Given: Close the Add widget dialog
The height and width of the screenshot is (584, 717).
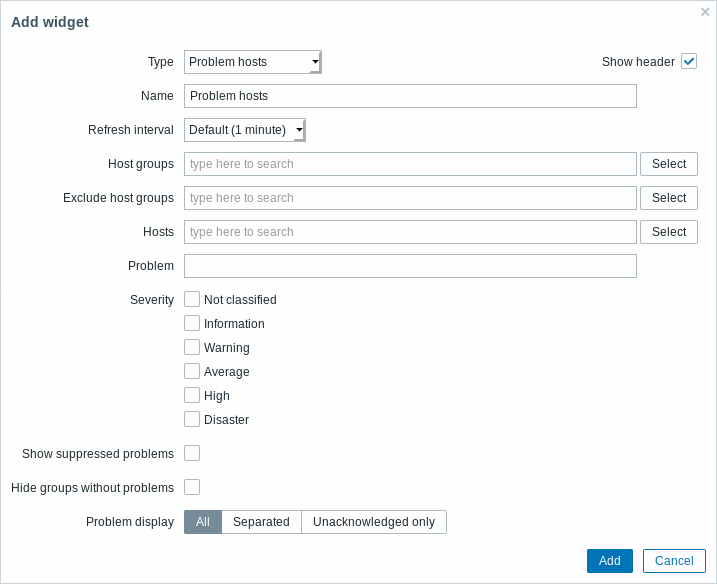Looking at the screenshot, I should coord(705,12).
